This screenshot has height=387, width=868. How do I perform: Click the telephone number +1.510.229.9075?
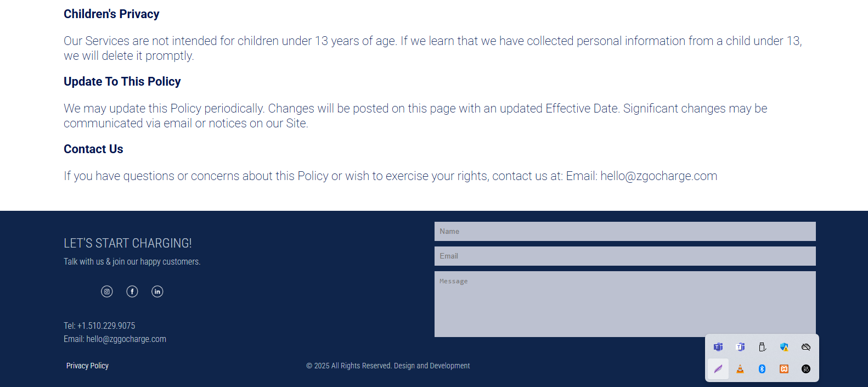point(106,326)
